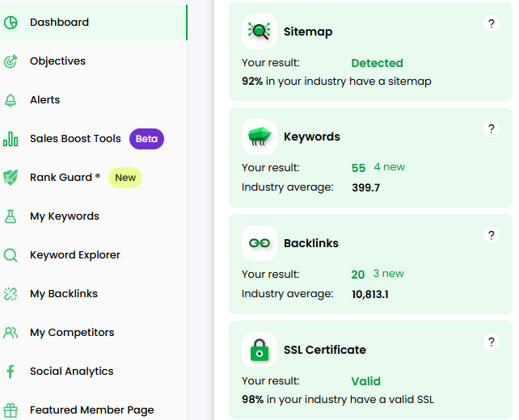Open help for the Backlinks card

[492, 236]
